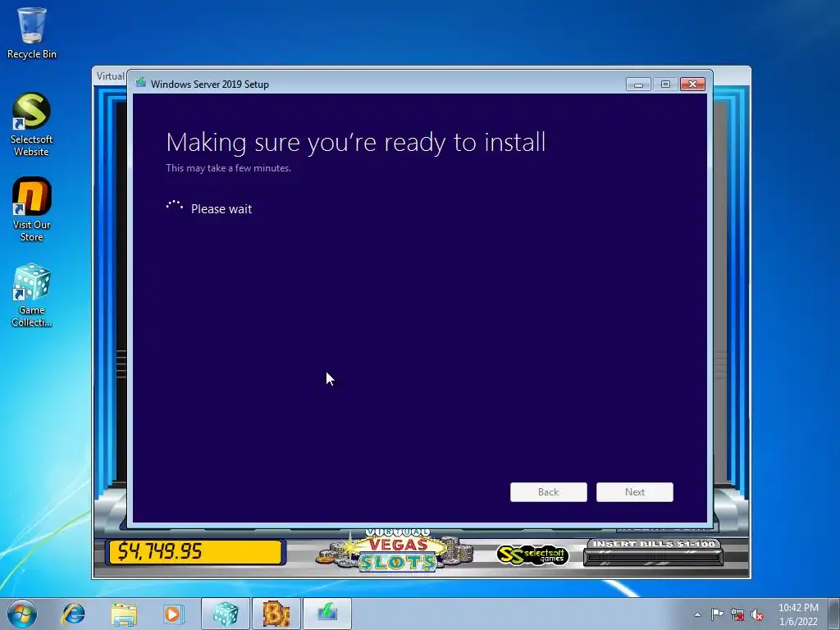
Task: Click the Next button in Setup
Action: pos(635,492)
